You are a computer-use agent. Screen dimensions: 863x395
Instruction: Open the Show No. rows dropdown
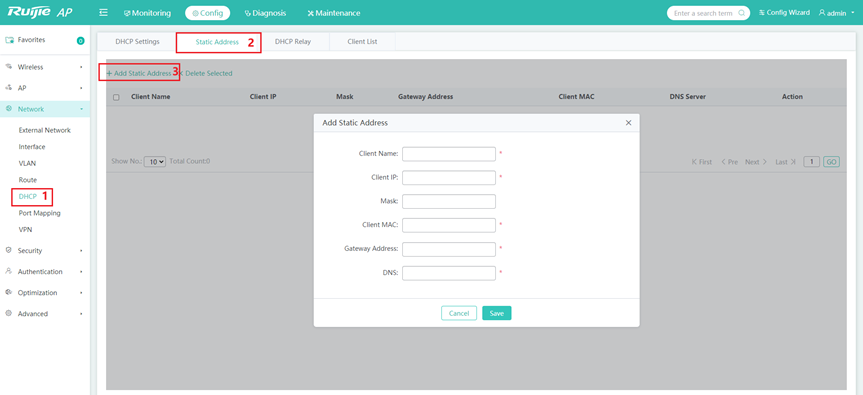point(155,162)
